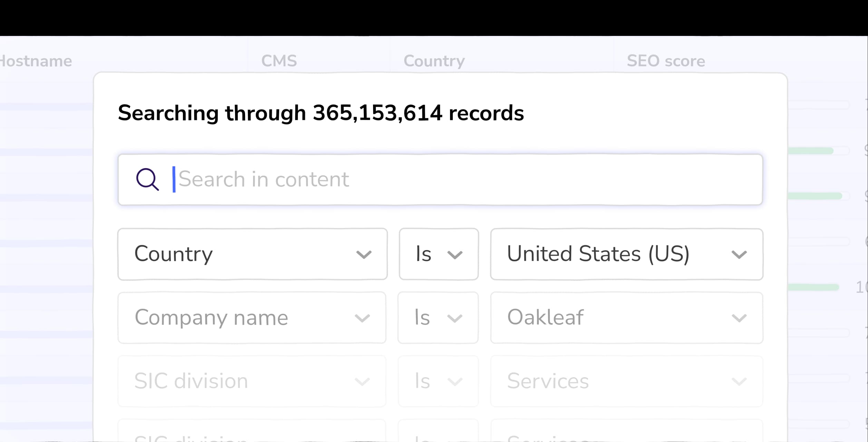The height and width of the screenshot is (442, 868).
Task: Open the Is operator for SIC division
Action: (438, 381)
